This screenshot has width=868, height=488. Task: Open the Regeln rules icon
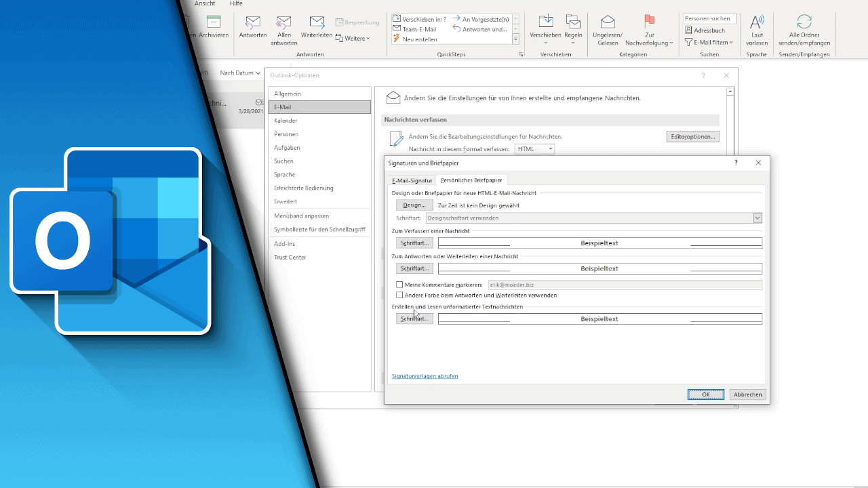pos(573,22)
